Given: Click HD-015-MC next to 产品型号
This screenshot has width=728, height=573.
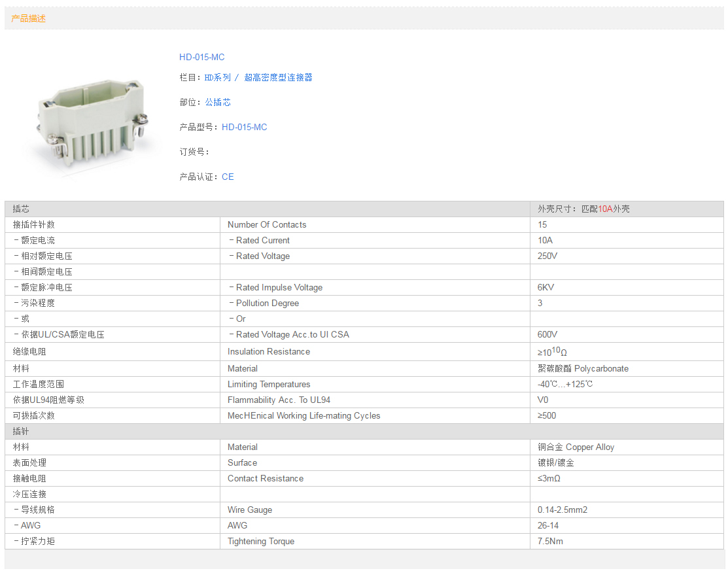Looking at the screenshot, I should coord(244,127).
